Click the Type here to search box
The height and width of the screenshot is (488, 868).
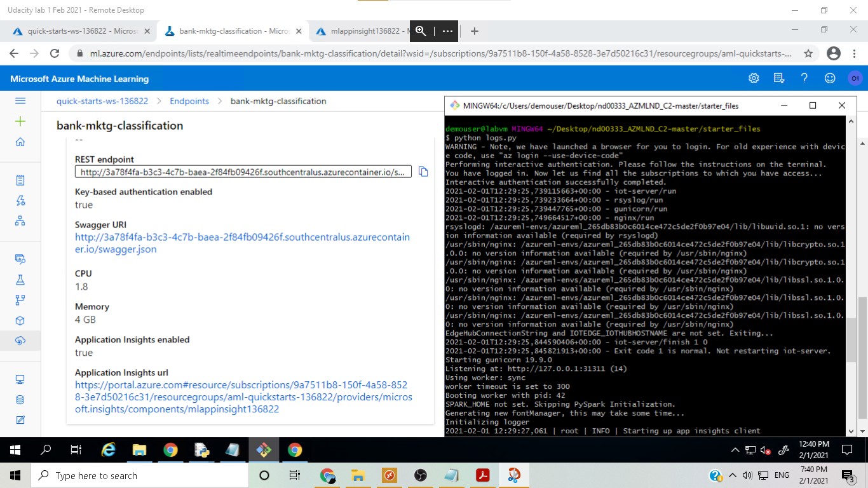point(139,475)
